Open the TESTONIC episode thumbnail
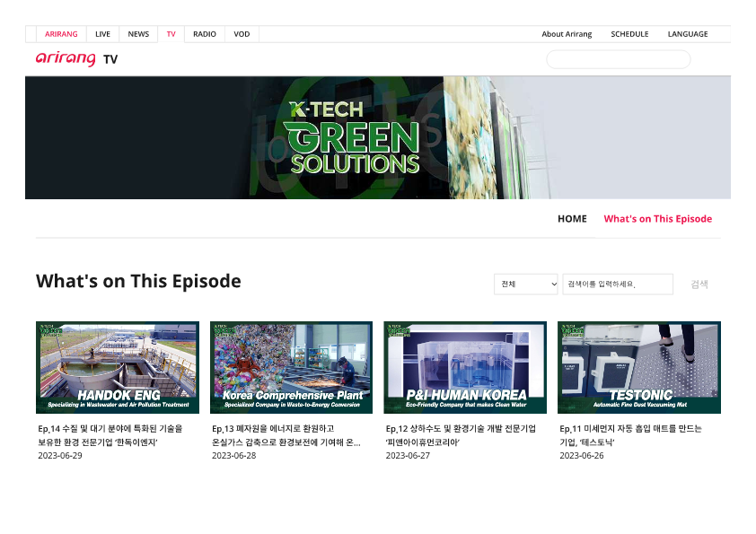This screenshot has height=534, width=756. (x=639, y=367)
